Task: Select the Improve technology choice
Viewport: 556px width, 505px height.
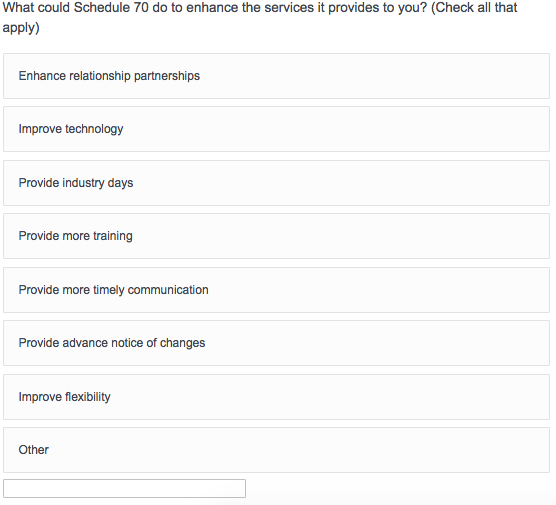Action: 276,129
